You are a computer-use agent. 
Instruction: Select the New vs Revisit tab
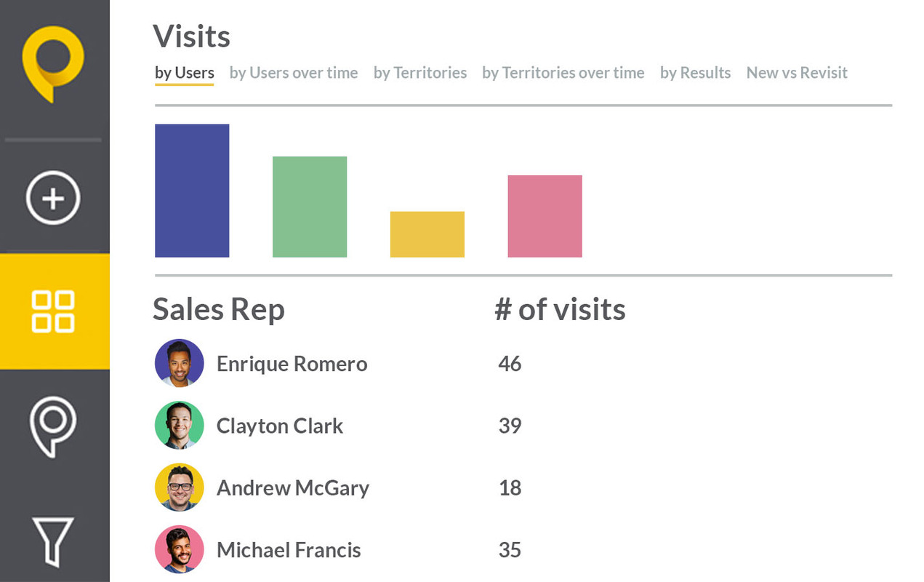(x=797, y=73)
